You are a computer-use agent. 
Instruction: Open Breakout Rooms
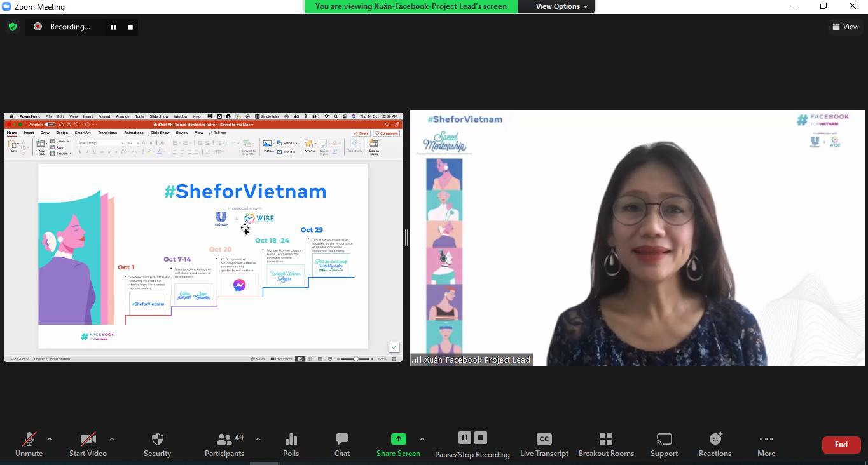point(606,443)
